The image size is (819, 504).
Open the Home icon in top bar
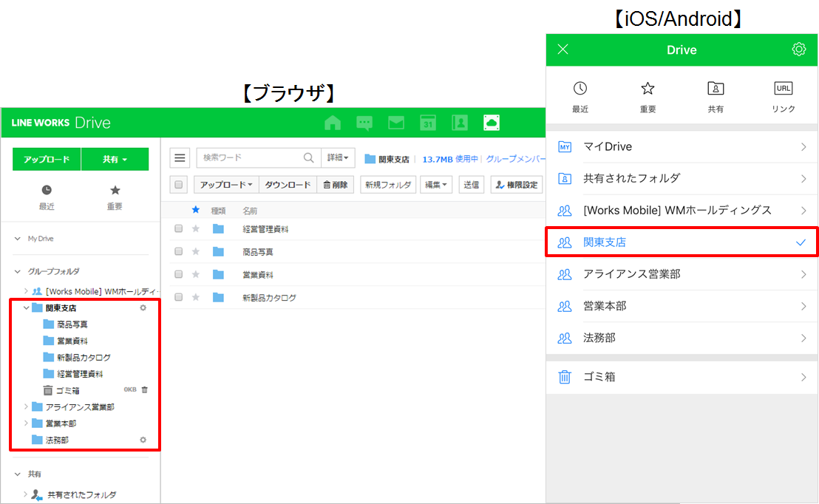333,123
